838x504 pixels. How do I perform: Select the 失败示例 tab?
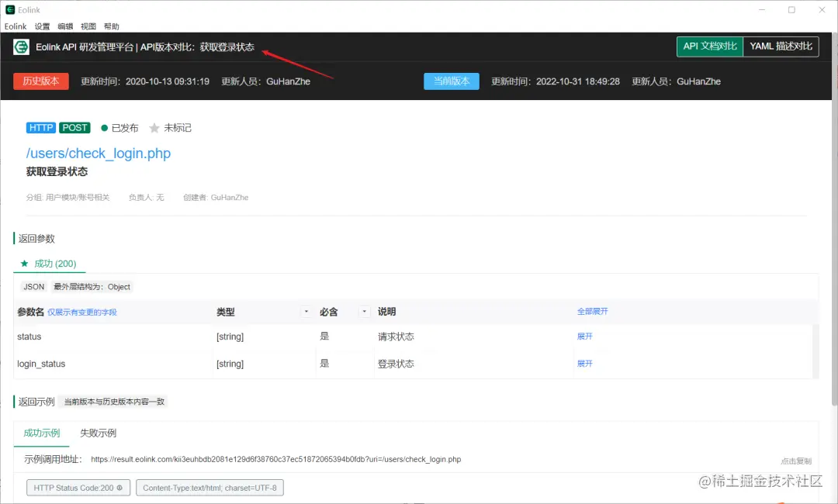point(99,433)
